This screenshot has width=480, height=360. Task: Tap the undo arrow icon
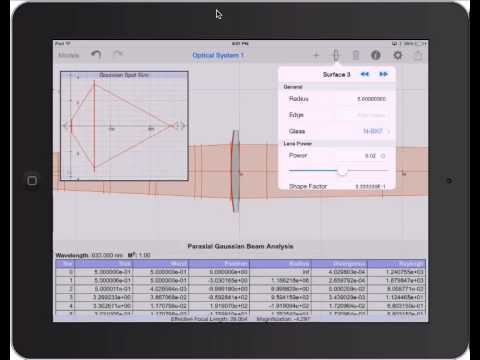[96, 55]
